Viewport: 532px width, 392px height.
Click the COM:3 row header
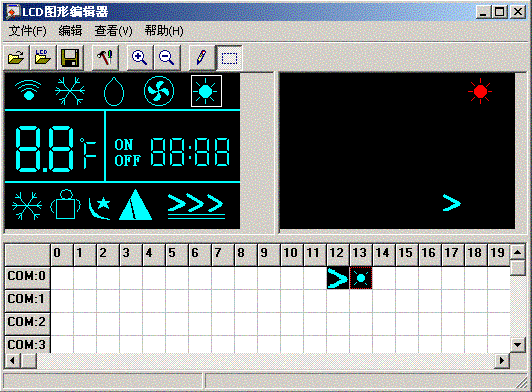point(27,344)
